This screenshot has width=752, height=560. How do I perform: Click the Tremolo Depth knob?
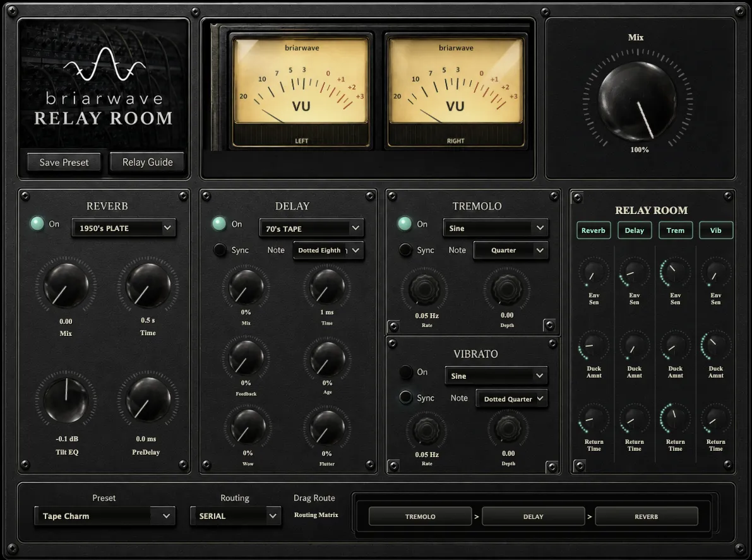point(506,289)
